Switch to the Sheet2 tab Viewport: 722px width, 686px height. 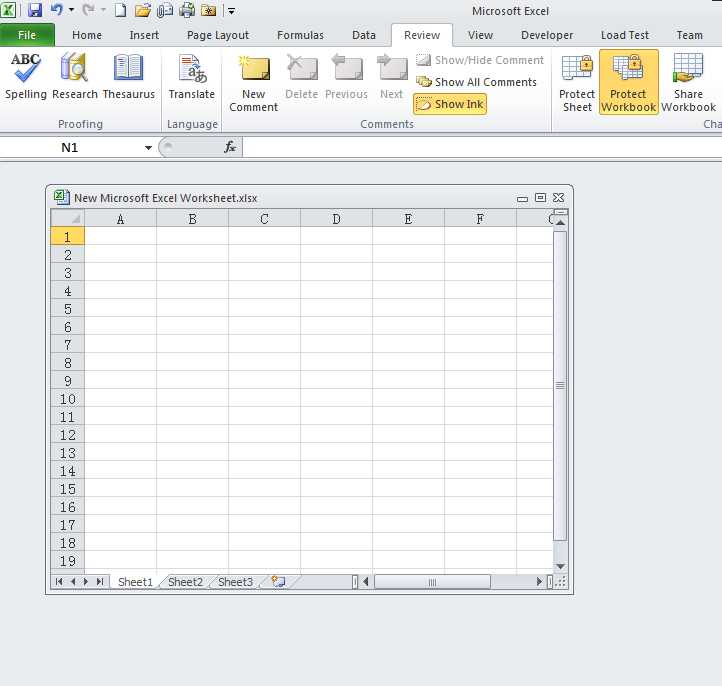pyautogui.click(x=185, y=581)
